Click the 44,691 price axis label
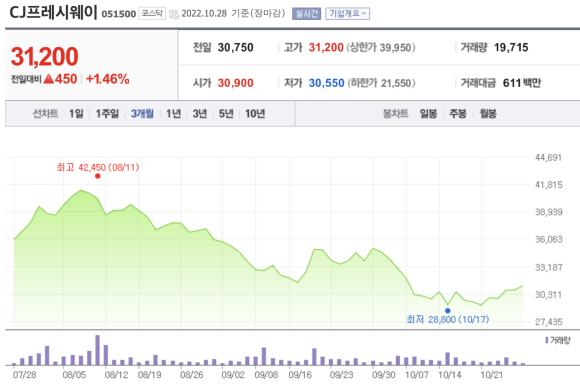Image resolution: width=580 pixels, height=392 pixels. pos(549,158)
